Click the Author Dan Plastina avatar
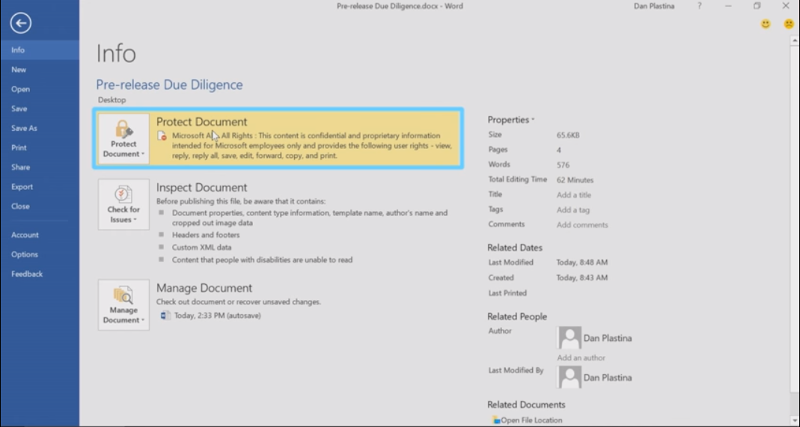The width and height of the screenshot is (800, 427). tap(569, 338)
